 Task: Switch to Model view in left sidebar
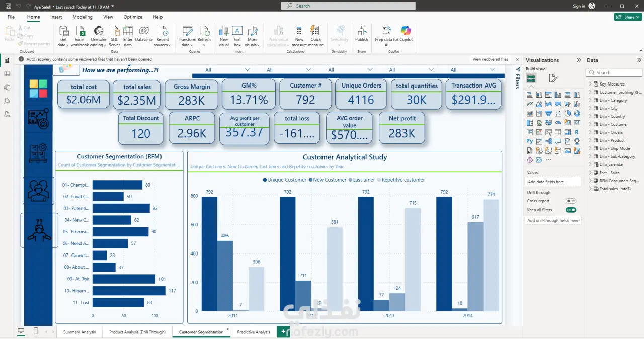[x=7, y=87]
